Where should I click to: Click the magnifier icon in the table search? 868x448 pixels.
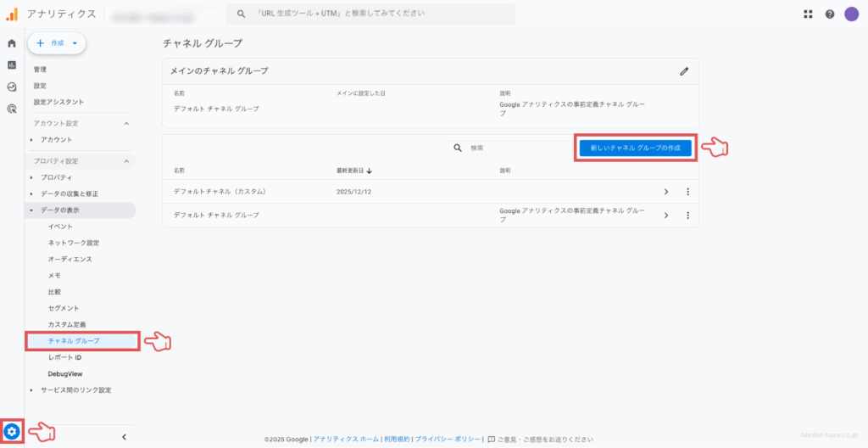coord(458,148)
